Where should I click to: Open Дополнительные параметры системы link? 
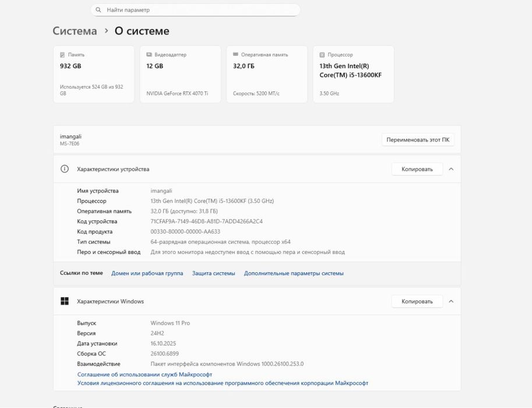tap(294, 273)
